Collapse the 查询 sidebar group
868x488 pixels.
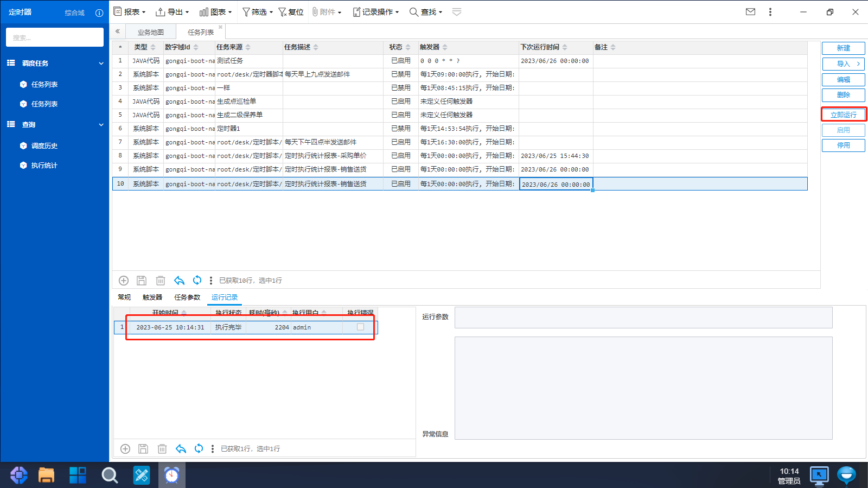(x=101, y=125)
